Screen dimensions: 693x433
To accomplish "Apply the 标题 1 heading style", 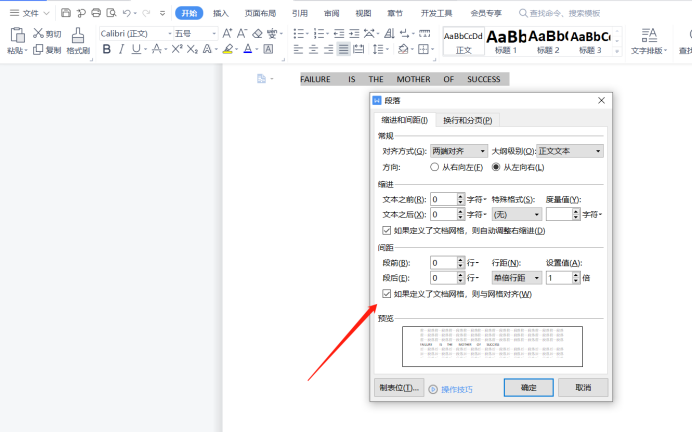I will point(506,41).
